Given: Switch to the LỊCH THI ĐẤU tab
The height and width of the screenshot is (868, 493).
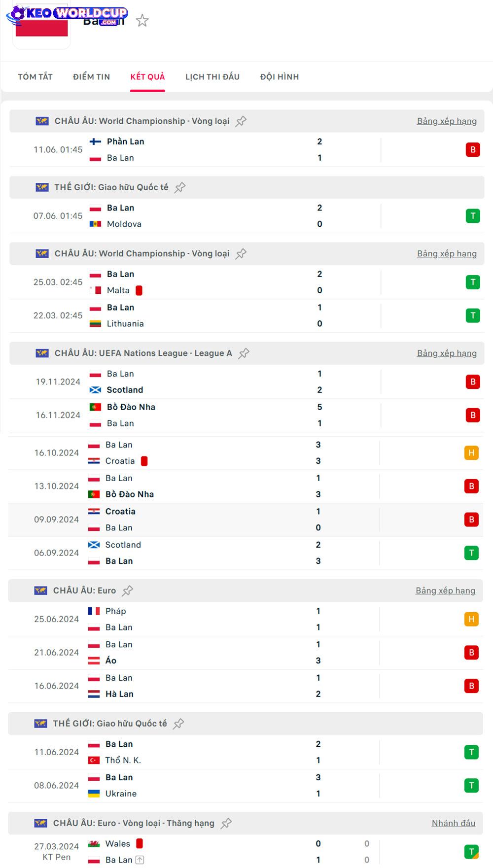Looking at the screenshot, I should (212, 77).
